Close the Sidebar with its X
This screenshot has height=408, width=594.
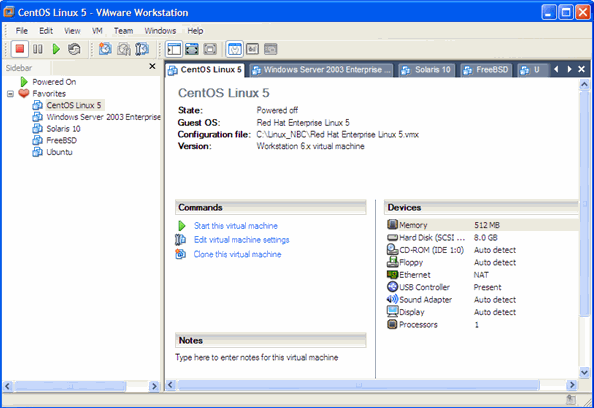click(x=152, y=66)
